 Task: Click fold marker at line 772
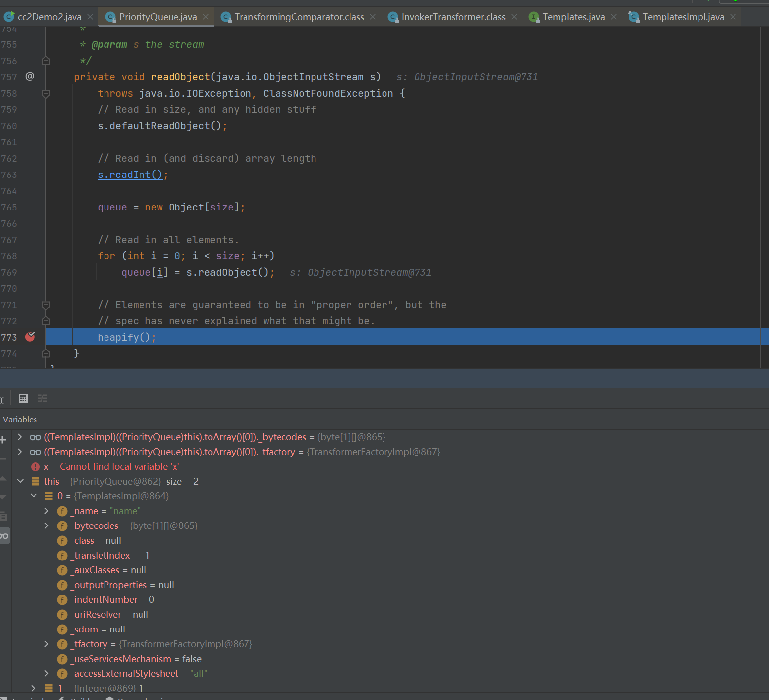pyautogui.click(x=46, y=321)
